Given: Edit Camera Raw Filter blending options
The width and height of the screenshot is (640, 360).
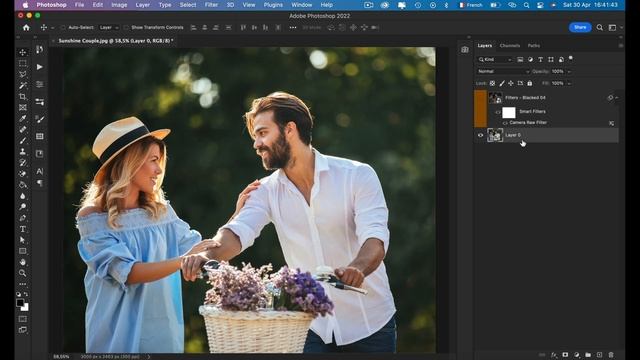Looking at the screenshot, I should (x=611, y=123).
